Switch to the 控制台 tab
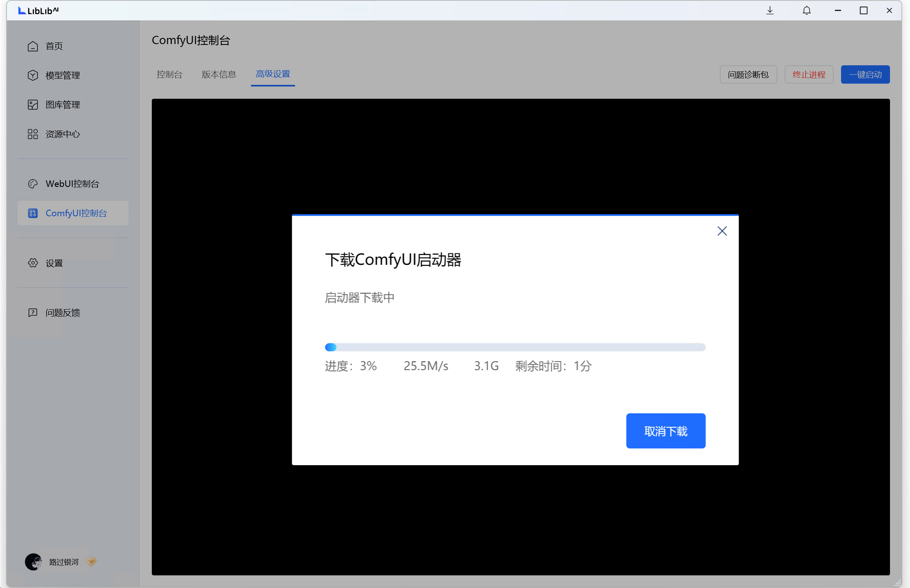This screenshot has width=910, height=588. click(x=169, y=74)
